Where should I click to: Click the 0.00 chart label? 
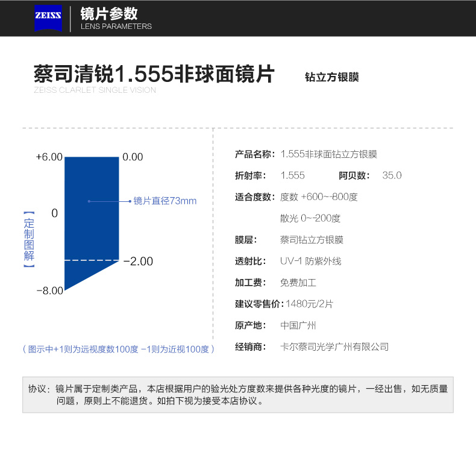(133, 157)
